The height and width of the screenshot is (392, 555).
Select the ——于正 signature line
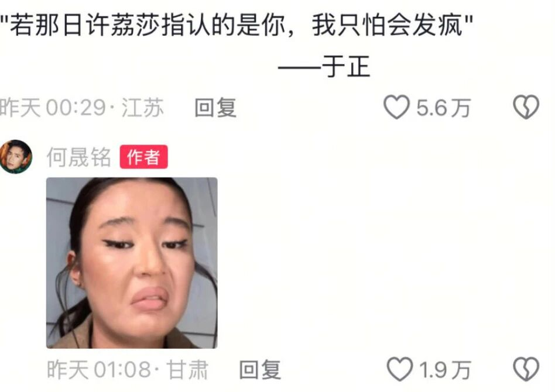coord(324,67)
